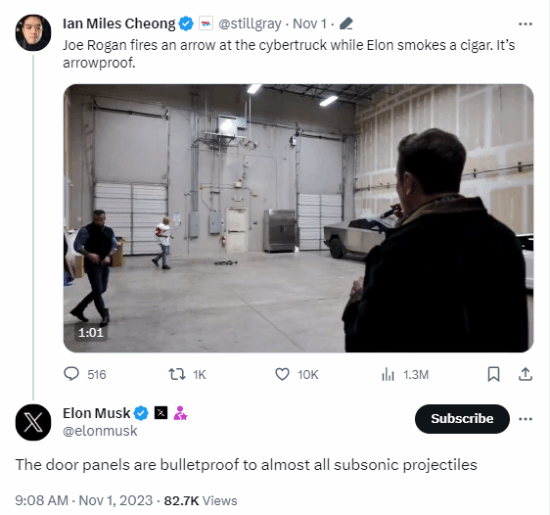Open Elon Musk's X logo profile picture
The image size is (550, 515).
[33, 422]
